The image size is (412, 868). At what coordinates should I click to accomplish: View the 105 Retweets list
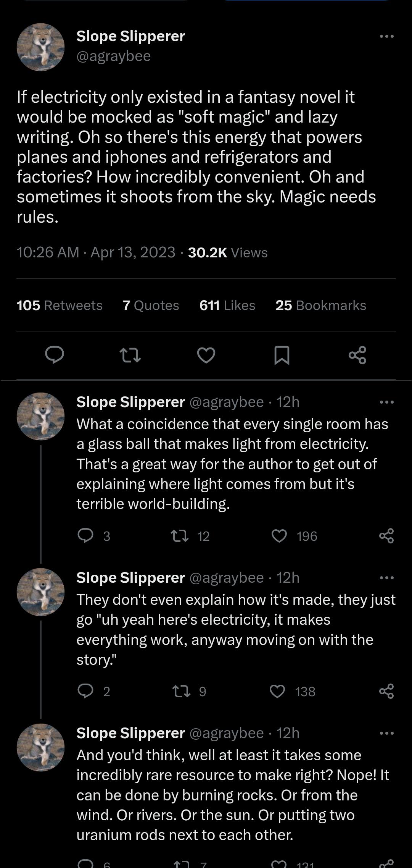(60, 305)
